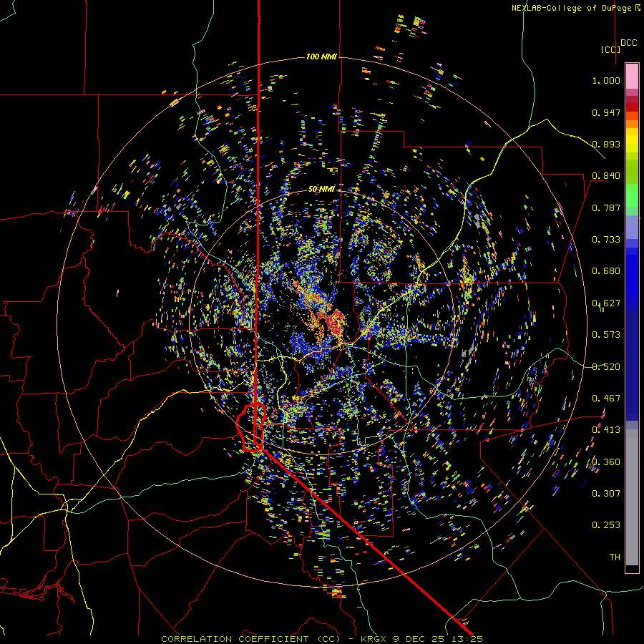Click the 0.840 legend value
Image resolution: width=644 pixels, height=644 pixels.
[606, 176]
